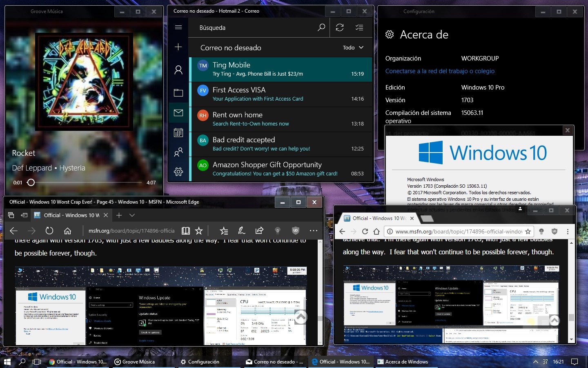
Task: Enter selection mode in Mail toolbar
Action: pyautogui.click(x=359, y=27)
